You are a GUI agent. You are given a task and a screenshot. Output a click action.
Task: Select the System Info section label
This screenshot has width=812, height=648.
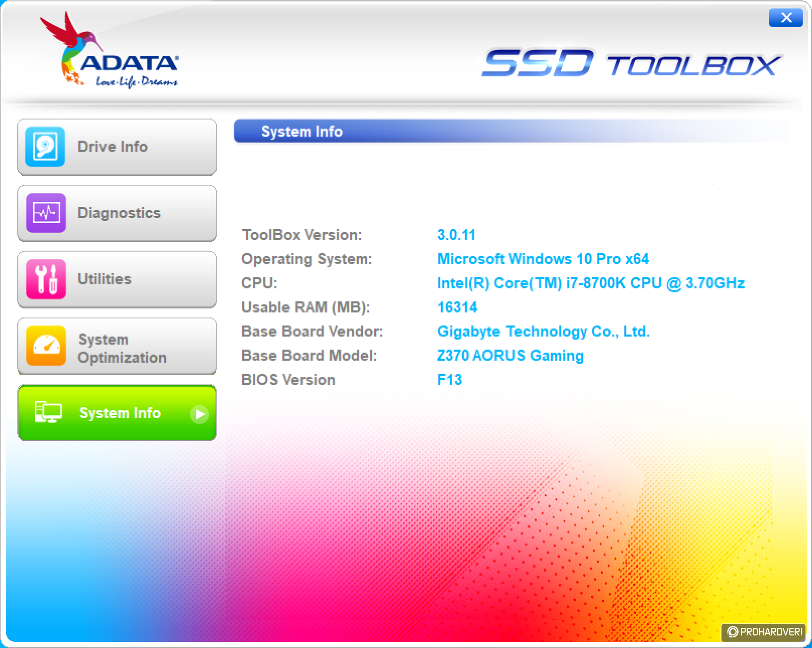coord(120,413)
